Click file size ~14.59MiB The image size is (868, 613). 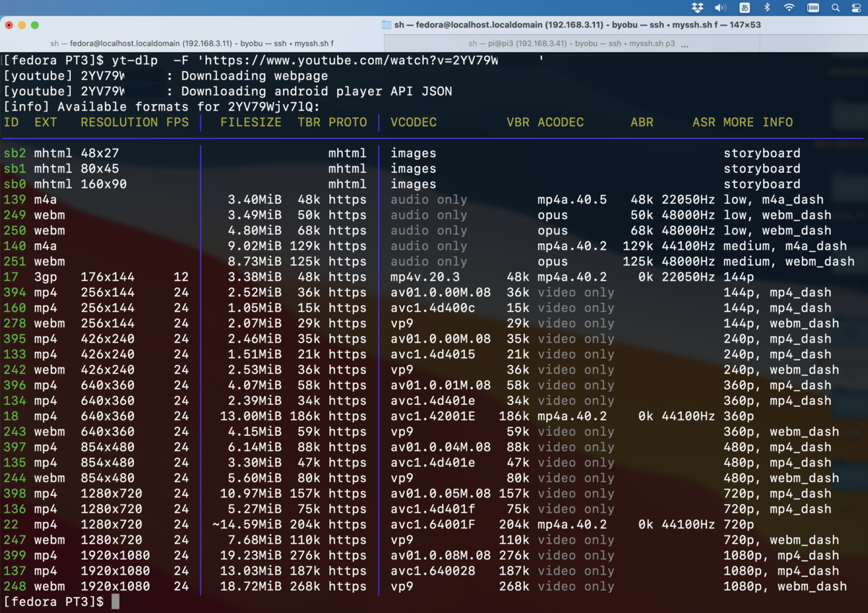(247, 525)
